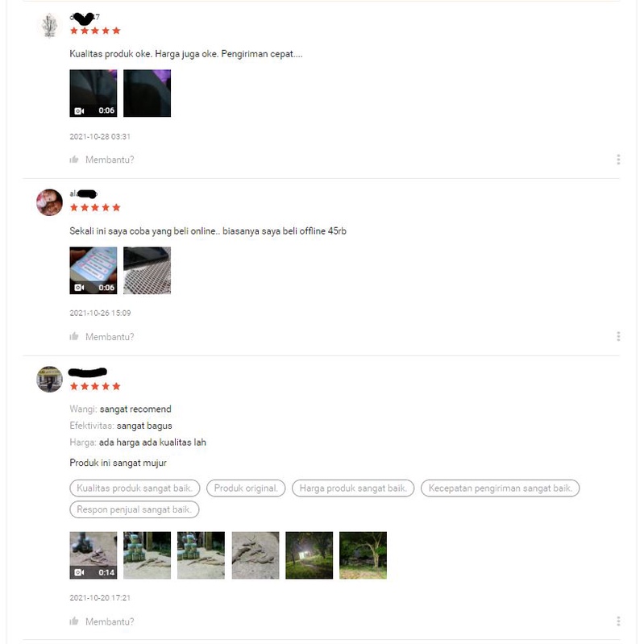Play the 0:06 video in first review
Image resolution: width=644 pixels, height=644 pixels.
(93, 93)
